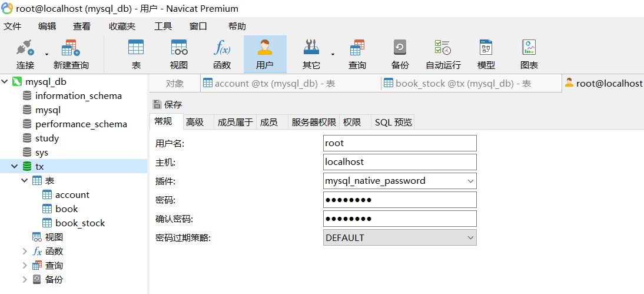Collapse the tx database tree node
644x294 pixels.
[15, 167]
